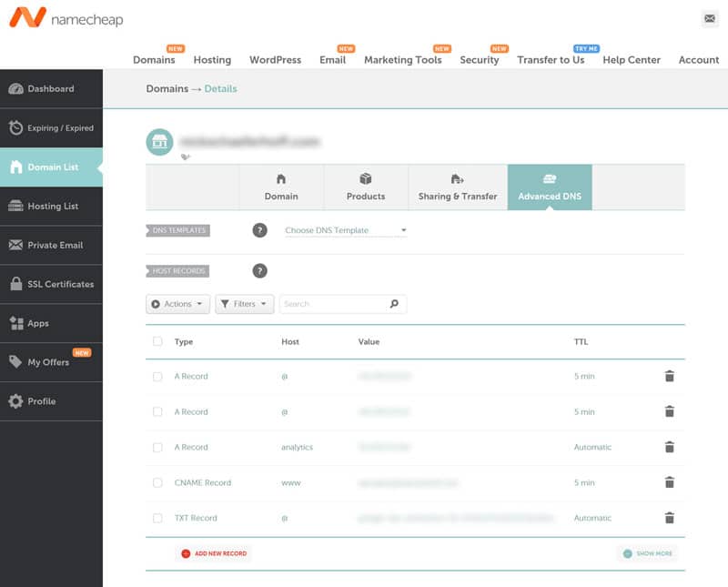Click the Apps grid icon
This screenshot has width=728, height=587.
pos(16,323)
